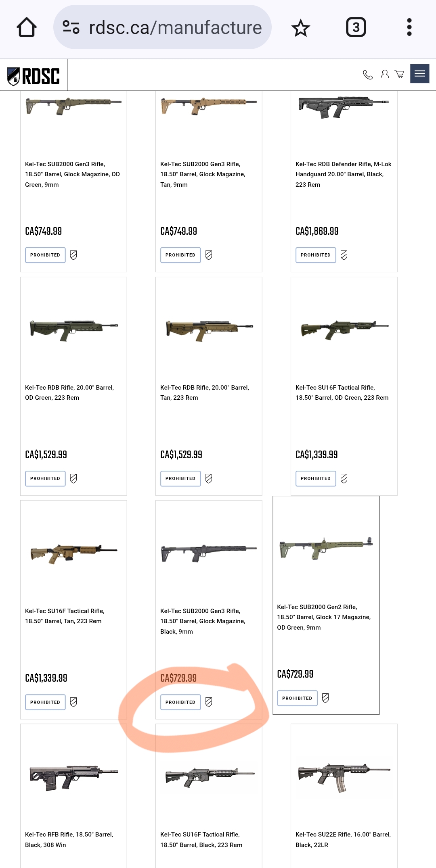Tap the browser home icon
Viewport: 436px width, 868px height.
pyautogui.click(x=27, y=27)
